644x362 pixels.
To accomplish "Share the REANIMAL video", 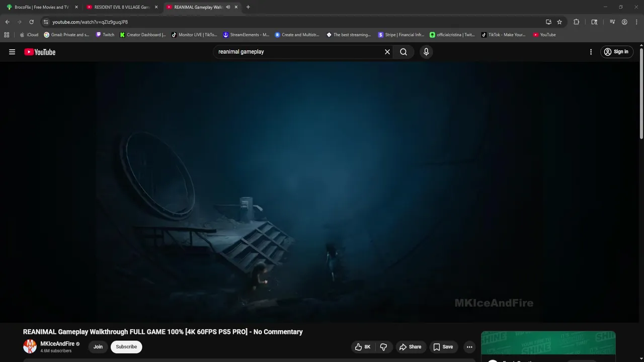I will click(410, 347).
